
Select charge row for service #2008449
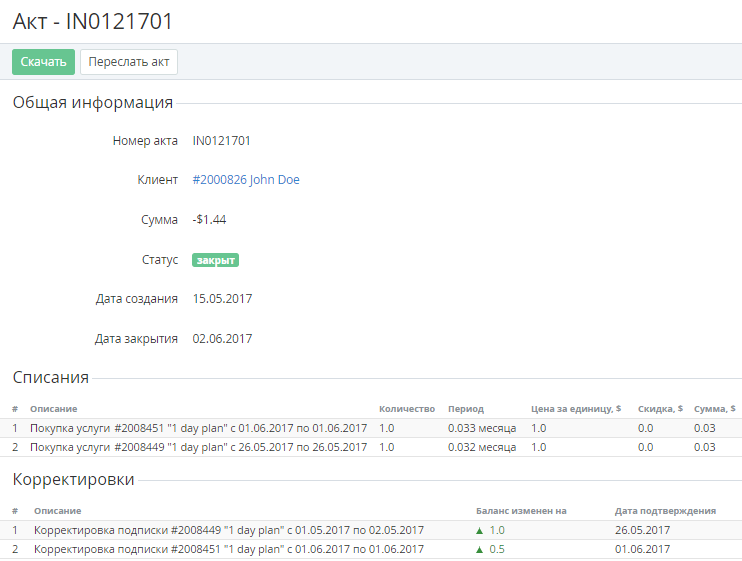pyautogui.click(x=198, y=447)
